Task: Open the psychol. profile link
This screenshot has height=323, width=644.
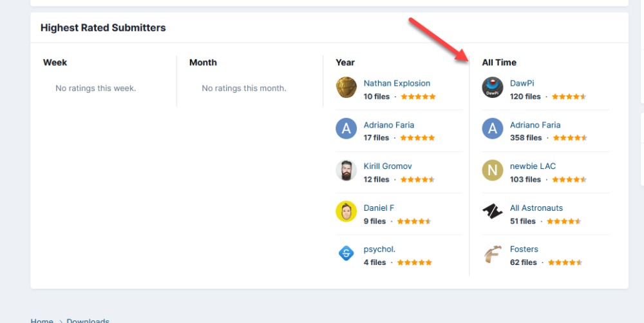Action: click(x=379, y=249)
